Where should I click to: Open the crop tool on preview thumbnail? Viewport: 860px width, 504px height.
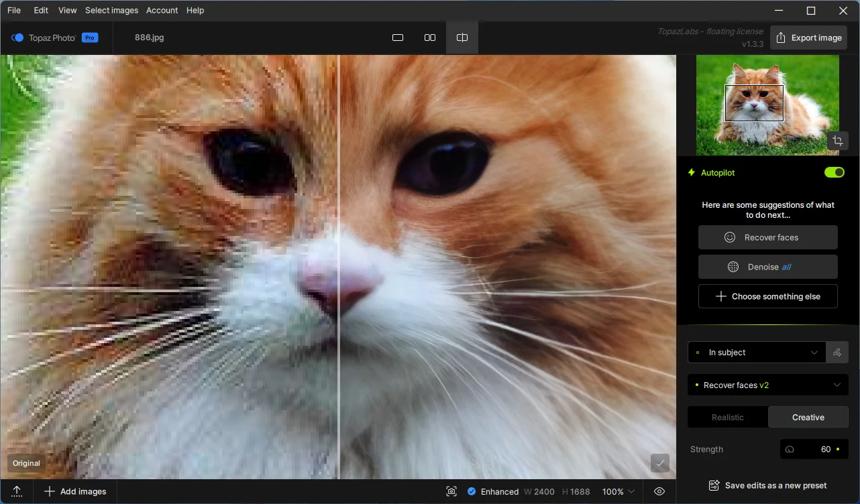pyautogui.click(x=837, y=141)
